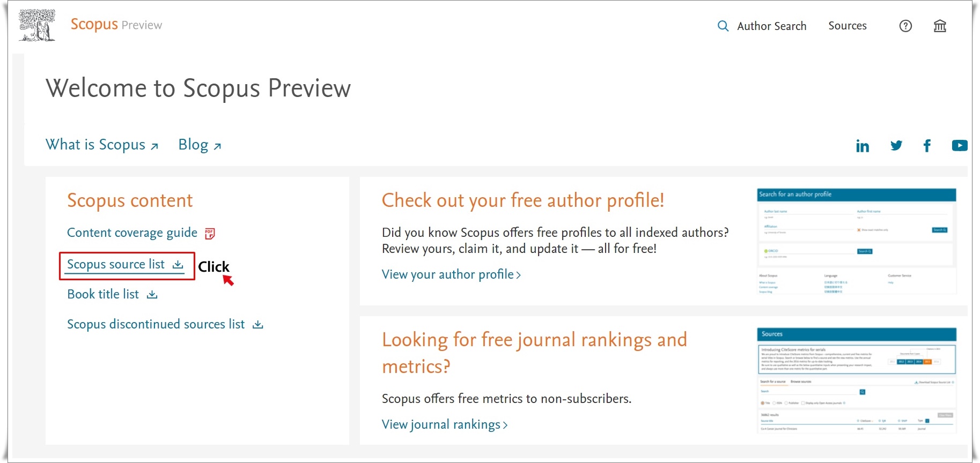Open the LinkedIn social icon

pos(863,146)
